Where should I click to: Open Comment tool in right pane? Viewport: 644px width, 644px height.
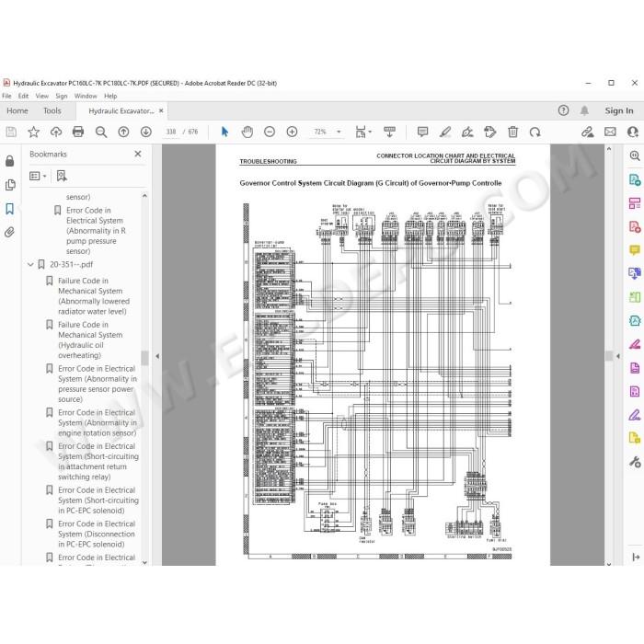pyautogui.click(x=635, y=250)
